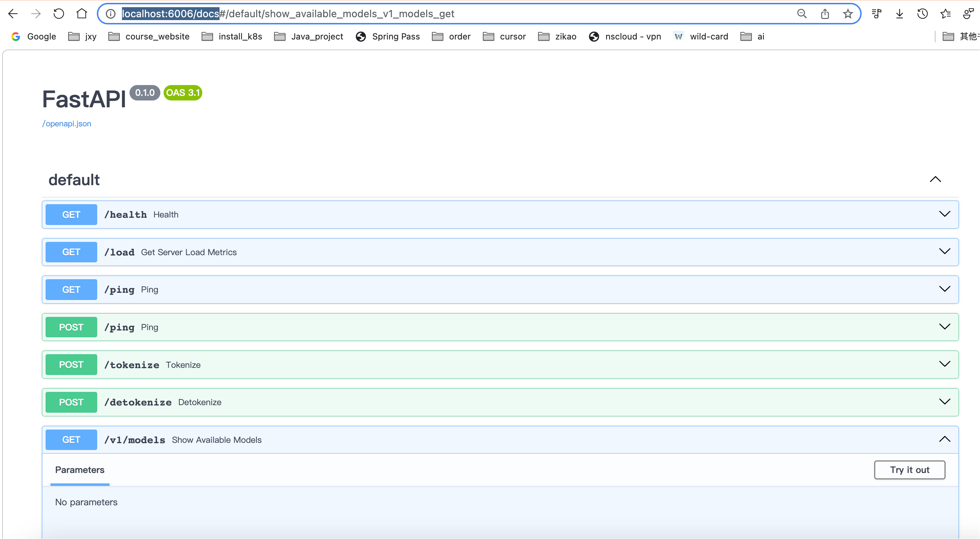Collapse the default section chevron

(x=936, y=179)
